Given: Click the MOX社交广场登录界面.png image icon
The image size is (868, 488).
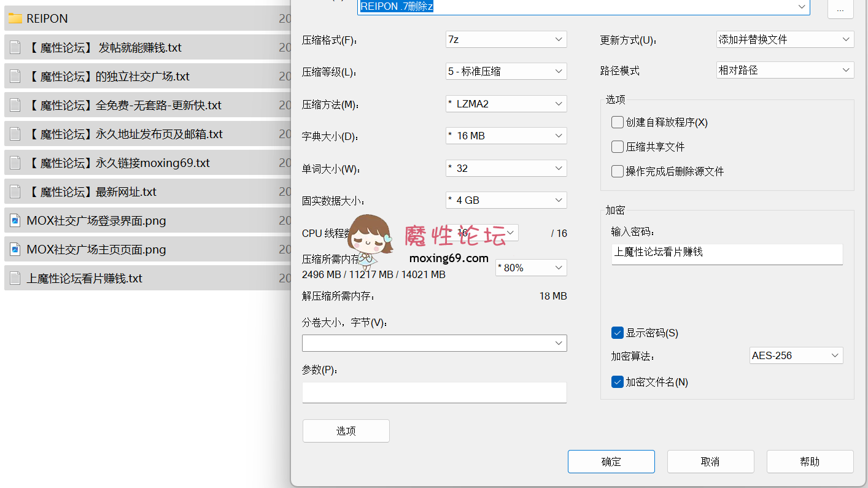Looking at the screenshot, I should pos(15,220).
